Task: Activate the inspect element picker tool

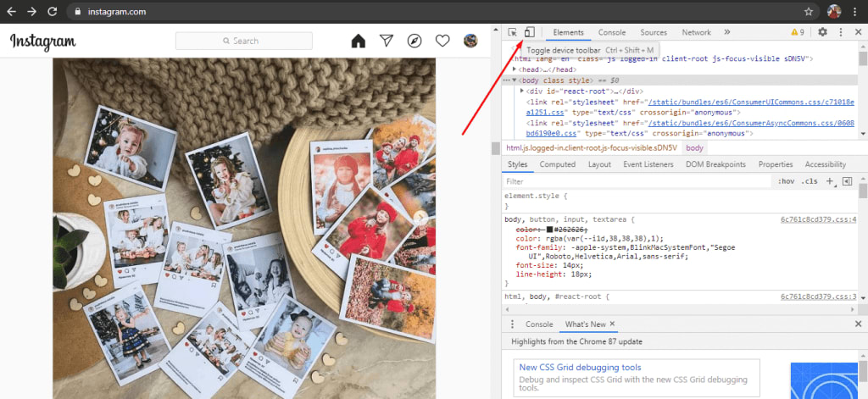Action: pyautogui.click(x=513, y=32)
